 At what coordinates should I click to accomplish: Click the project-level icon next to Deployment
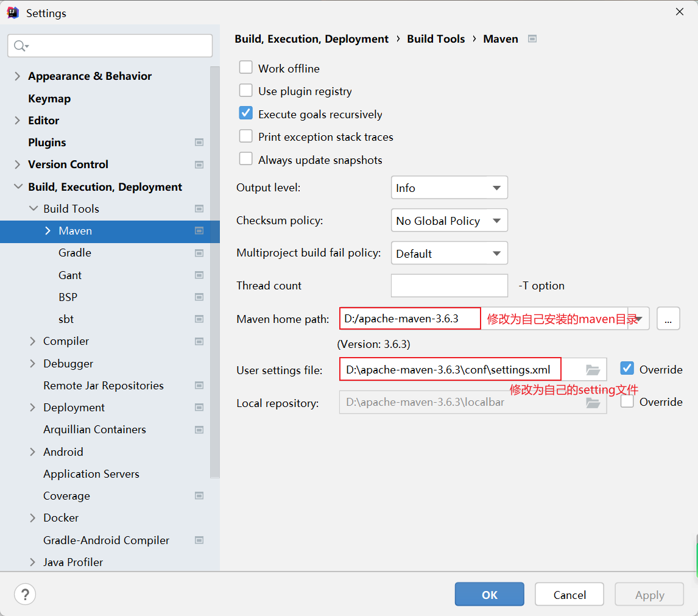click(199, 408)
